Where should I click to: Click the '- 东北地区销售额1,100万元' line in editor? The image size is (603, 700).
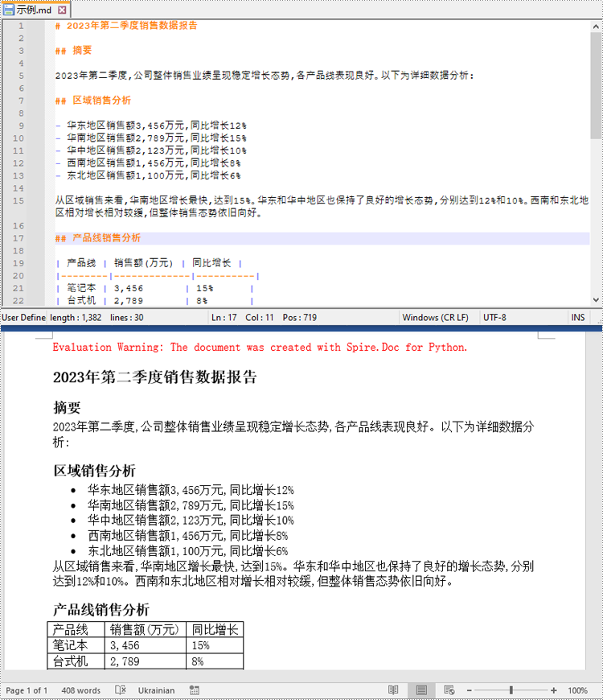[148, 175]
